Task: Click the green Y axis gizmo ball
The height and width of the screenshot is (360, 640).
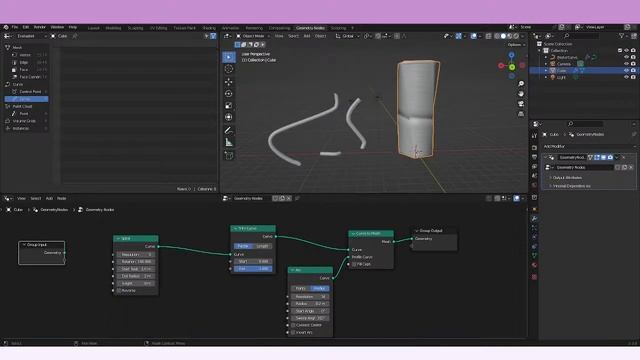Action: [512, 67]
